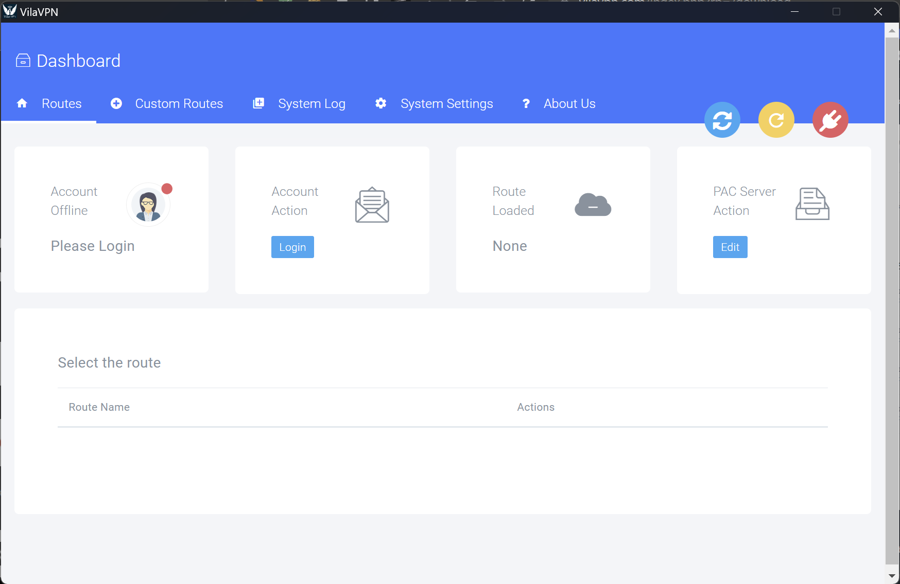The width and height of the screenshot is (900, 584).
Task: Click the VilaVPN logo in title bar
Action: point(10,11)
